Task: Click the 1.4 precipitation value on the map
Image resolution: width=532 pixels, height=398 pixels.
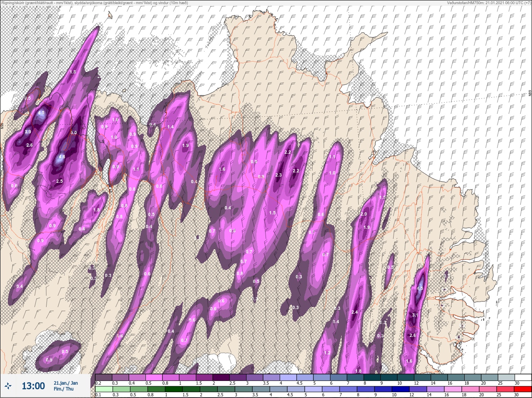Action: coord(170,127)
